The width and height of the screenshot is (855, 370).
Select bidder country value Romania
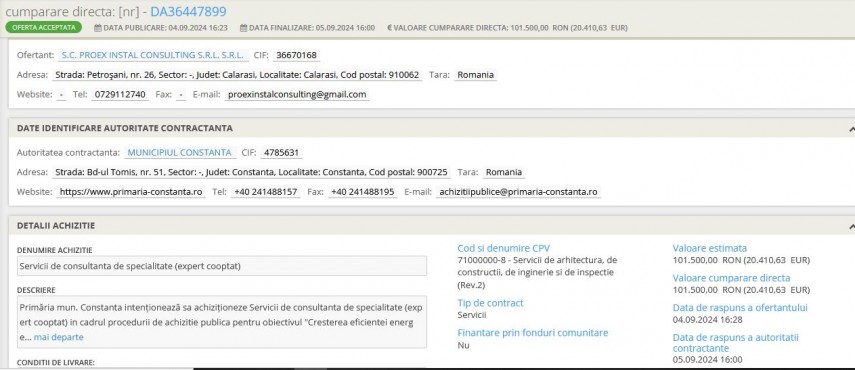(475, 75)
